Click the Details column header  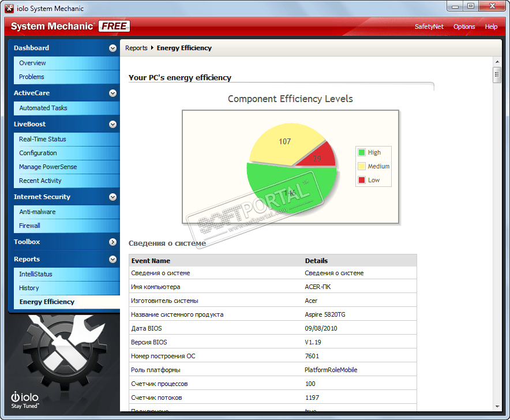[316, 261]
